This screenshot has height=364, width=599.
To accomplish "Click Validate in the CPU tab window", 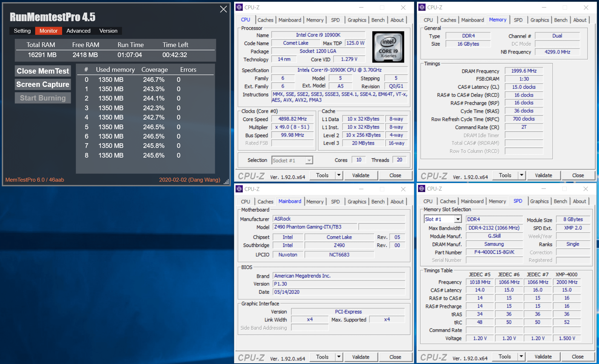I will (361, 175).
